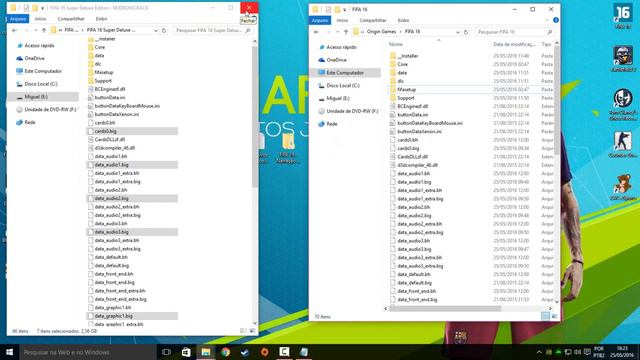
Task: Open the Exibir tab in left window
Action: [101, 19]
